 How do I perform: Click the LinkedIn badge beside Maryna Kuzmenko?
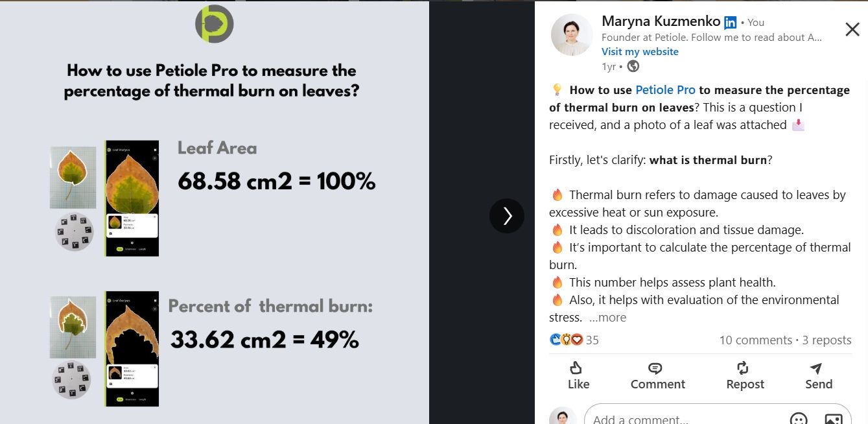tap(730, 23)
